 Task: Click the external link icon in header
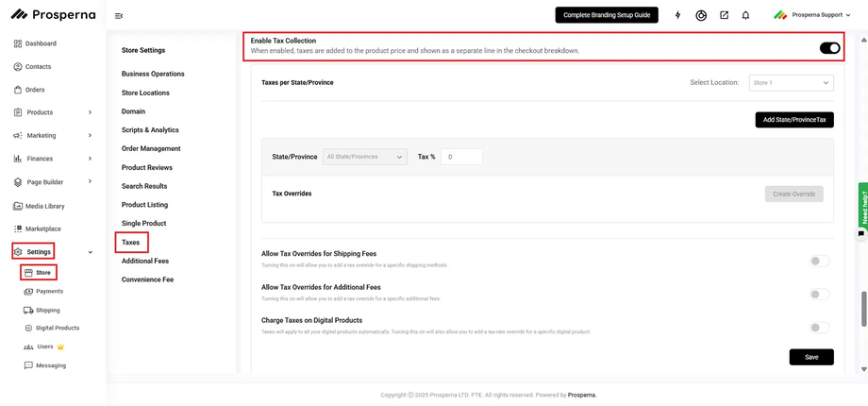(724, 15)
